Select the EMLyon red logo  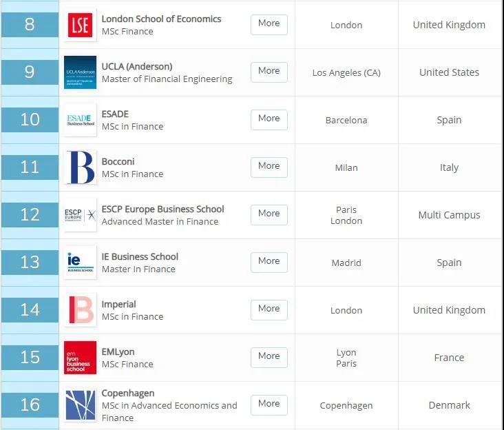pos(80,358)
